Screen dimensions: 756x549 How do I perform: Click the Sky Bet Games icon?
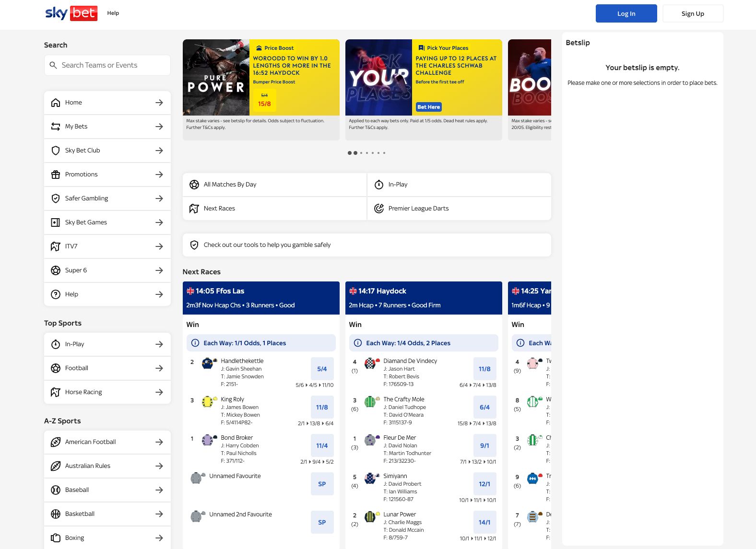[x=56, y=222]
